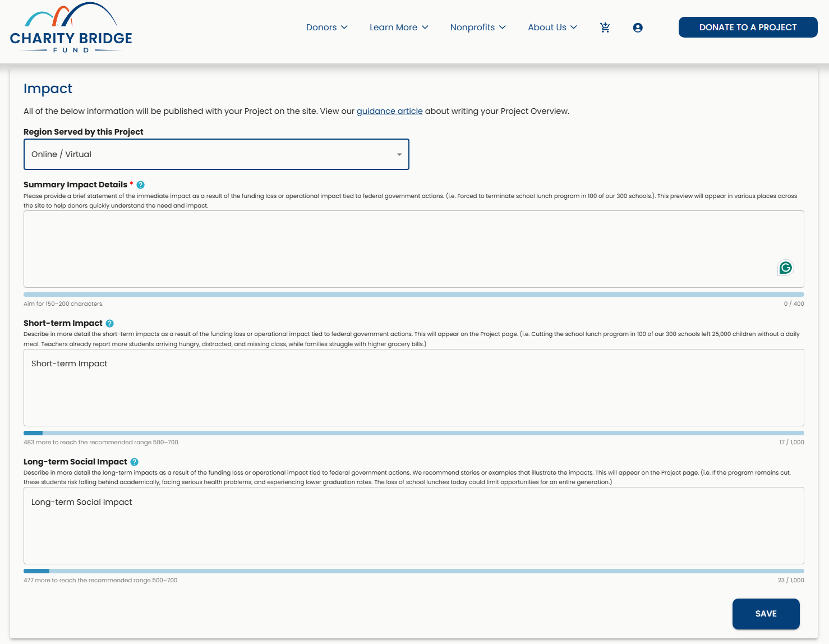829x644 pixels.
Task: Focus the Summary Impact Details text area
Action: (x=414, y=249)
